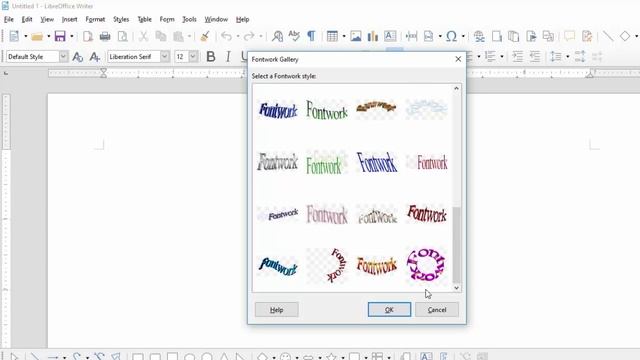Open the New document dropdown arrow
Image resolution: width=640 pixels, height=360 pixels.
click(25, 36)
